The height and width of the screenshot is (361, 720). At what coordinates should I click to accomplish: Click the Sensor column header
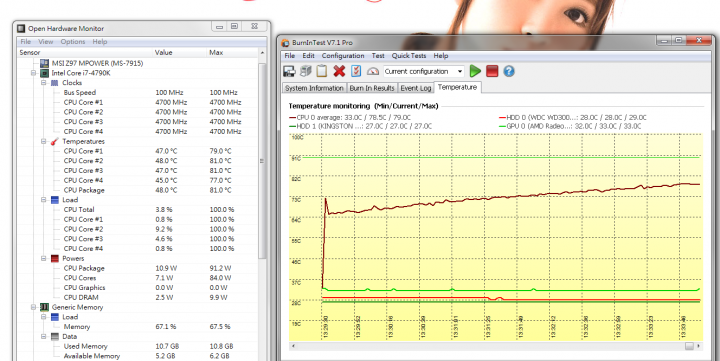[x=85, y=52]
